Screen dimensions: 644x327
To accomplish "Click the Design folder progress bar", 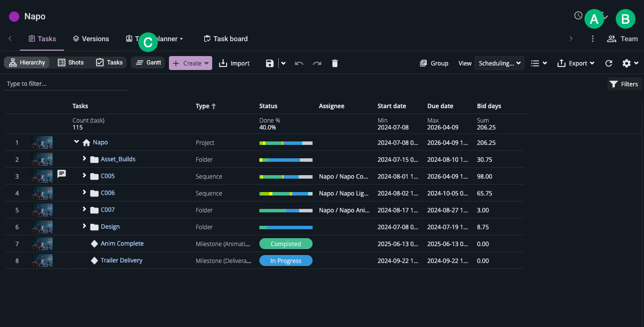I will point(286,227).
